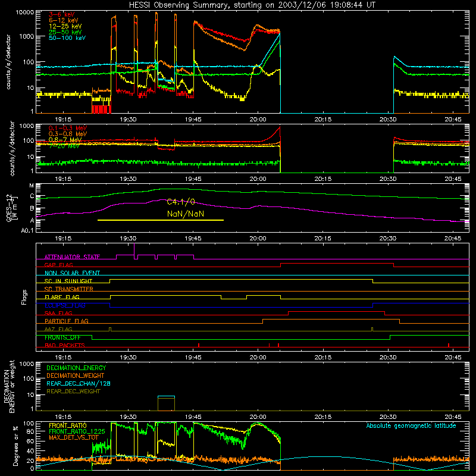Image resolution: width=476 pixels, height=476 pixels.
Task: Click the HESSI Observing Summary title
Action: click(252, 5)
